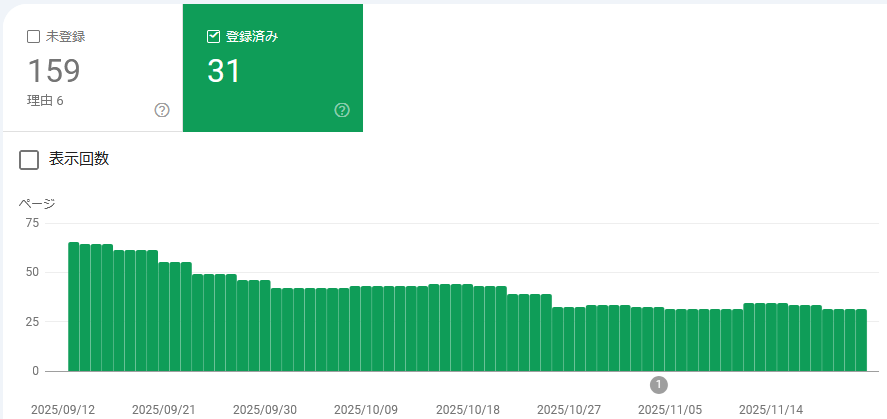The height and width of the screenshot is (419, 887).
Task: Click the 2025/09/12 date axis label
Action: tap(63, 410)
